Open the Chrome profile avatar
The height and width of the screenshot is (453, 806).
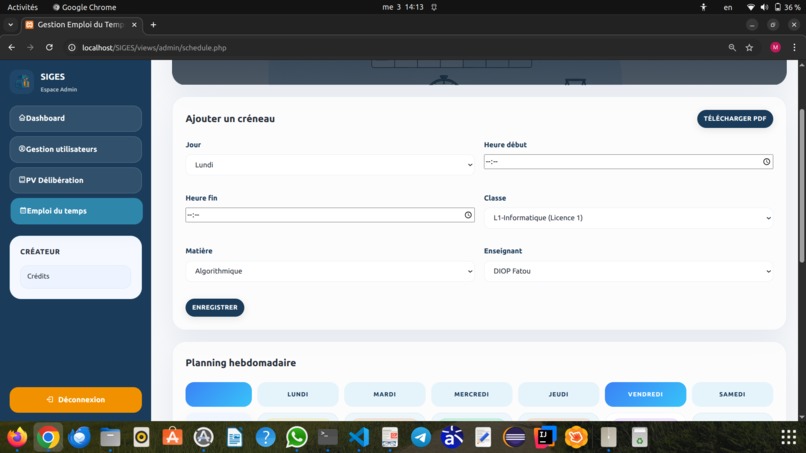pos(775,47)
